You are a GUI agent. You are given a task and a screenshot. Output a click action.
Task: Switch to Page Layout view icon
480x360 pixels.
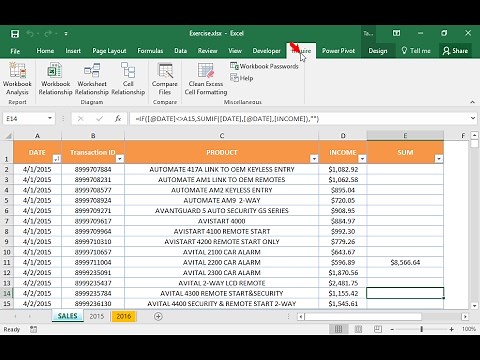click(358, 329)
